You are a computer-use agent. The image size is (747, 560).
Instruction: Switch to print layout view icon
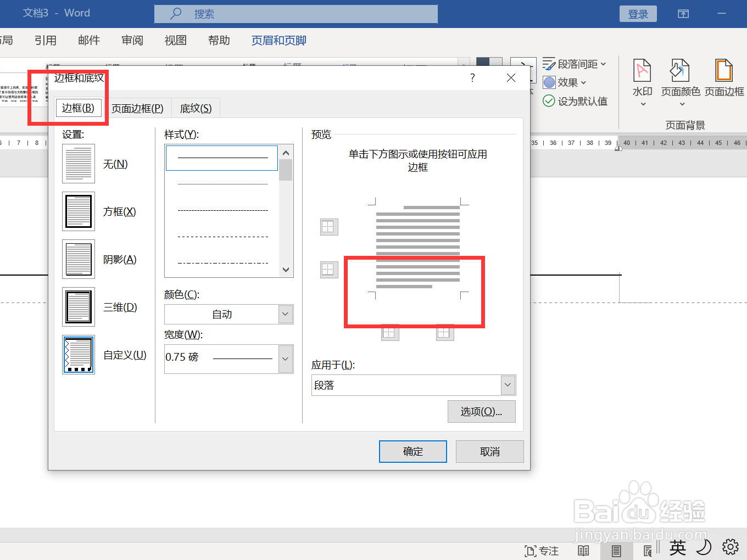pos(616,551)
